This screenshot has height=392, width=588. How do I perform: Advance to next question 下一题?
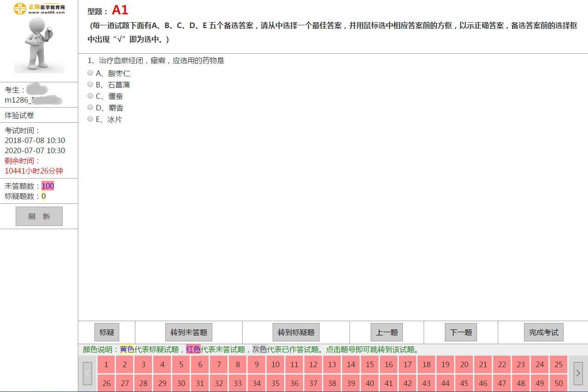460,332
